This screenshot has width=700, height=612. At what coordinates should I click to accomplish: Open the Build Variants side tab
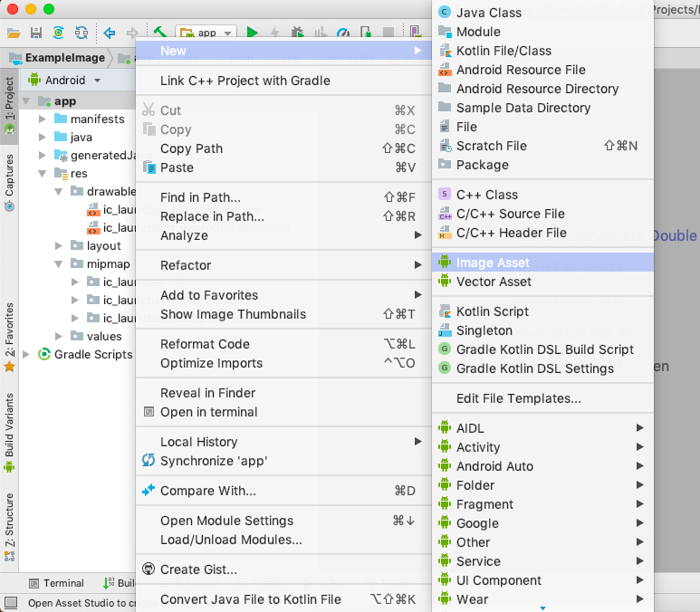9,432
